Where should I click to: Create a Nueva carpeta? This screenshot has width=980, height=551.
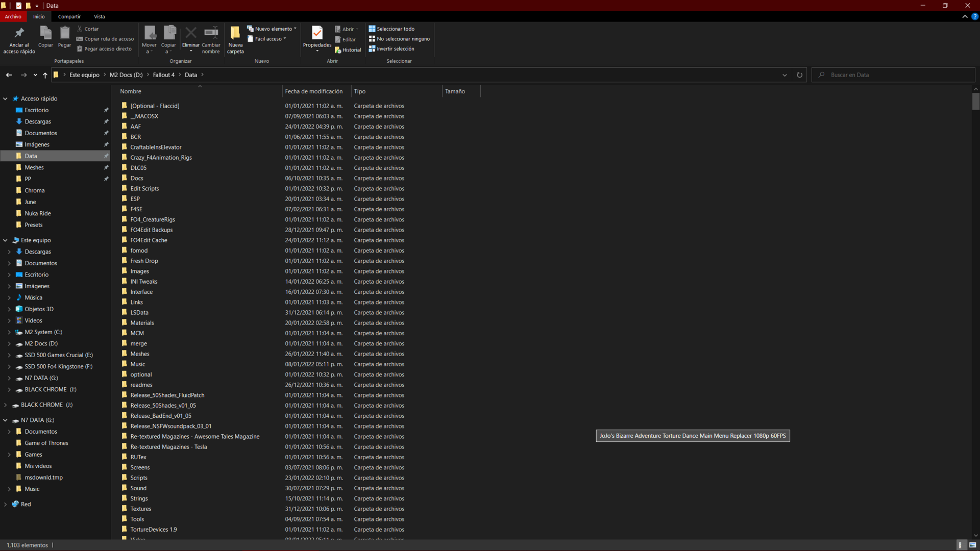(x=235, y=39)
